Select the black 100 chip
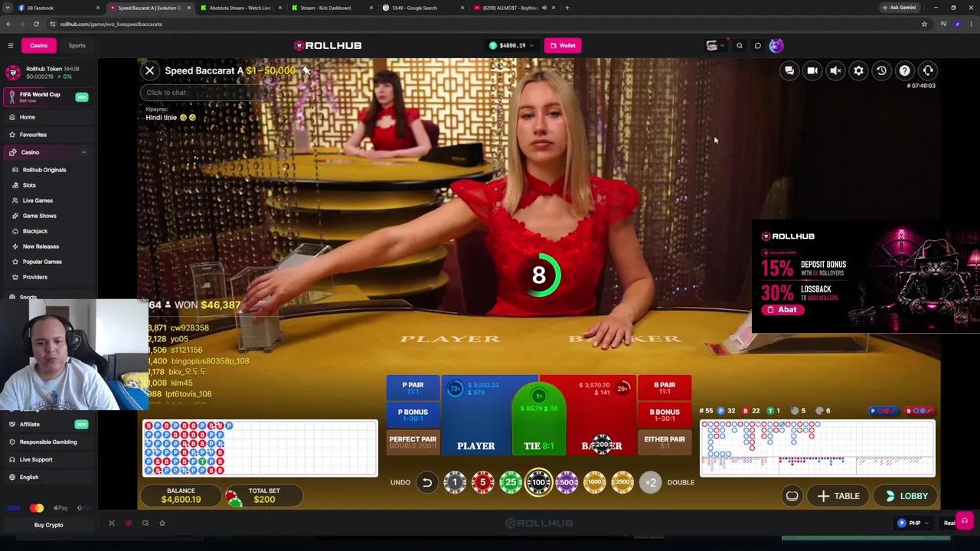The height and width of the screenshot is (551, 980). (x=539, y=482)
